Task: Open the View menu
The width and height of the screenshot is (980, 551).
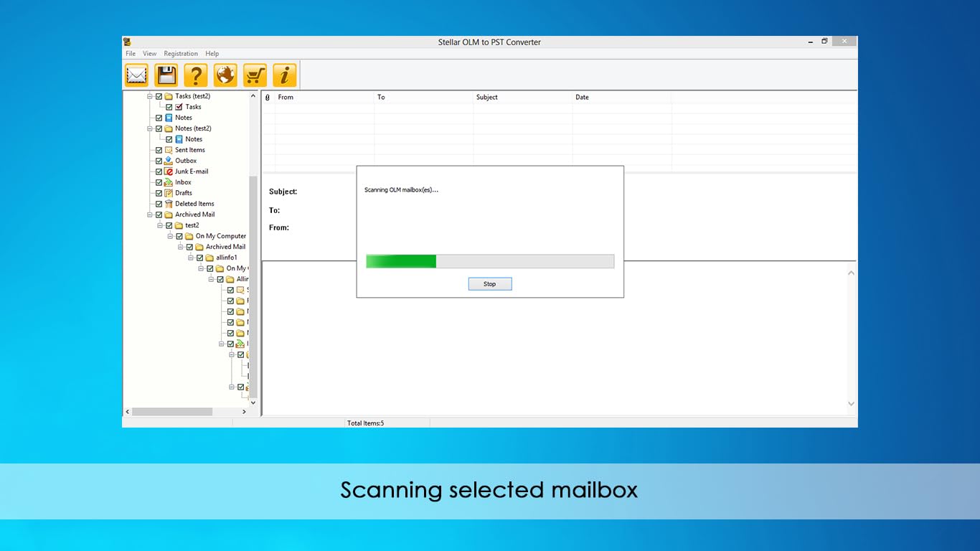Action: [x=149, y=54]
